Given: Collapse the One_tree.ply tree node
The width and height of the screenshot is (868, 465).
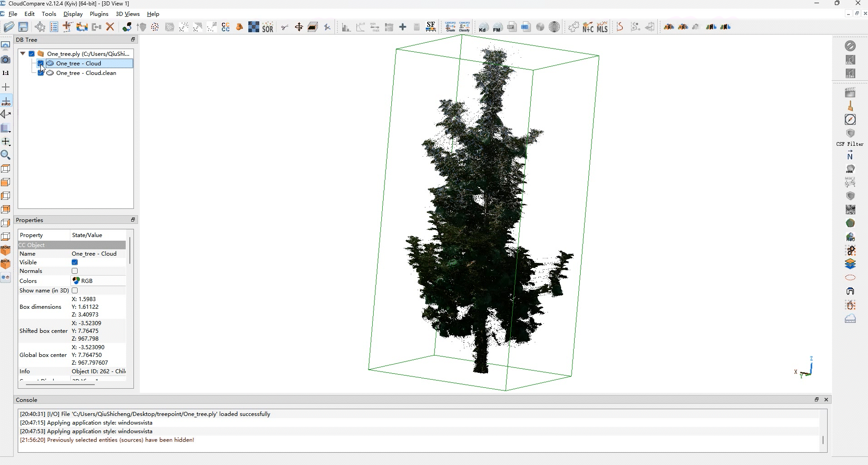Looking at the screenshot, I should pyautogui.click(x=23, y=54).
